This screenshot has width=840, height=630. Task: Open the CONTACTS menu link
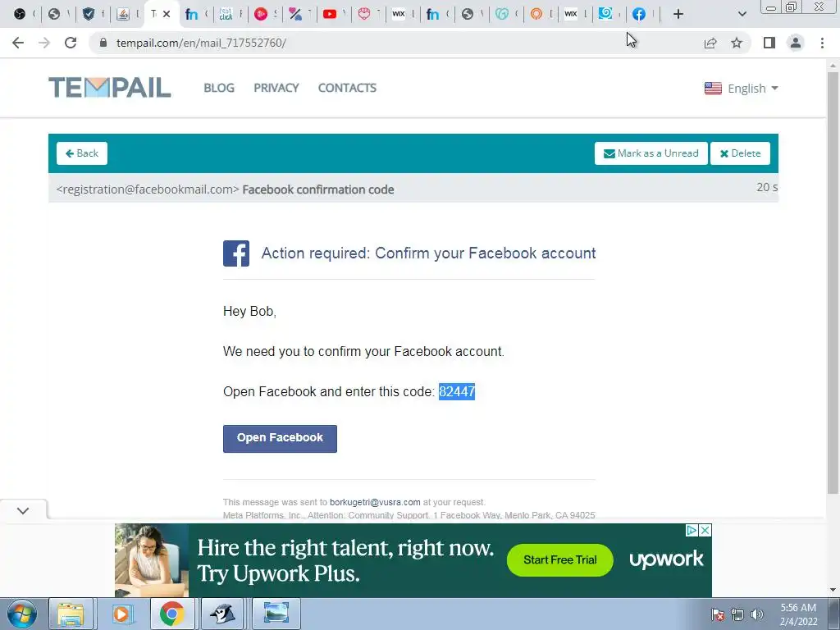(x=347, y=88)
